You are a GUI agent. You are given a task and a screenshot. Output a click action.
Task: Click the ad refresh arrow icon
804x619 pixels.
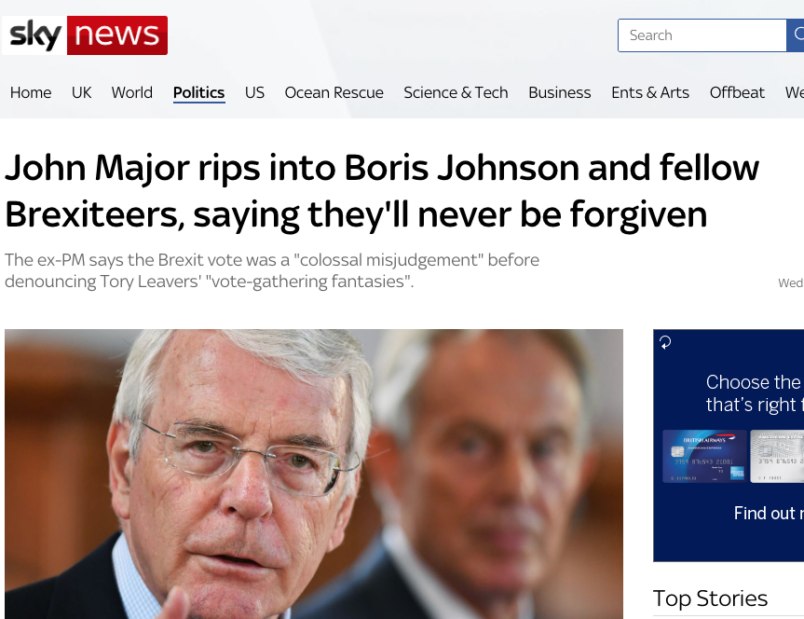665,342
